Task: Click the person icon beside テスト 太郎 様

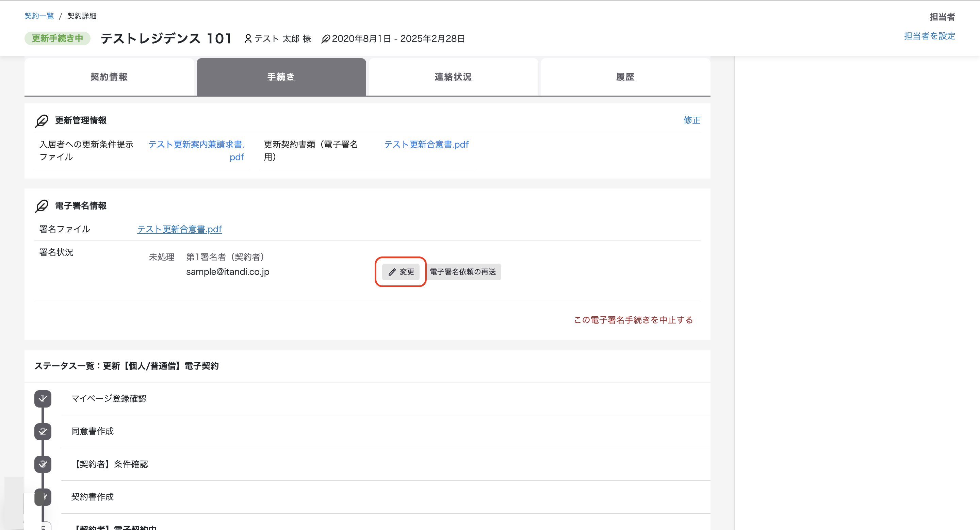Action: (x=248, y=39)
